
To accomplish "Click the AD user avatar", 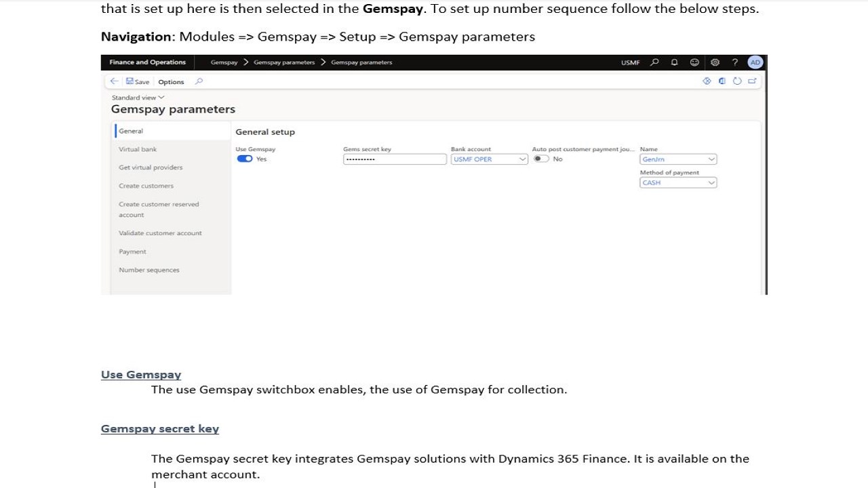I will tap(755, 62).
